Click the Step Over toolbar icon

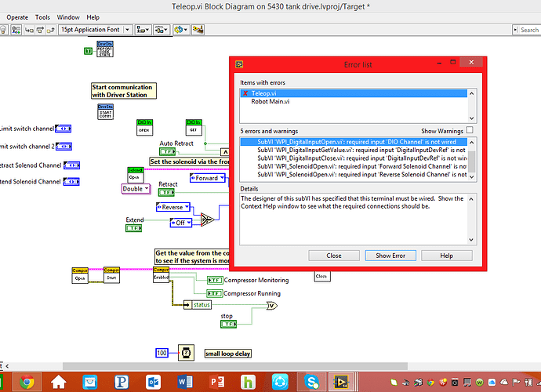pyautogui.click(x=40, y=30)
